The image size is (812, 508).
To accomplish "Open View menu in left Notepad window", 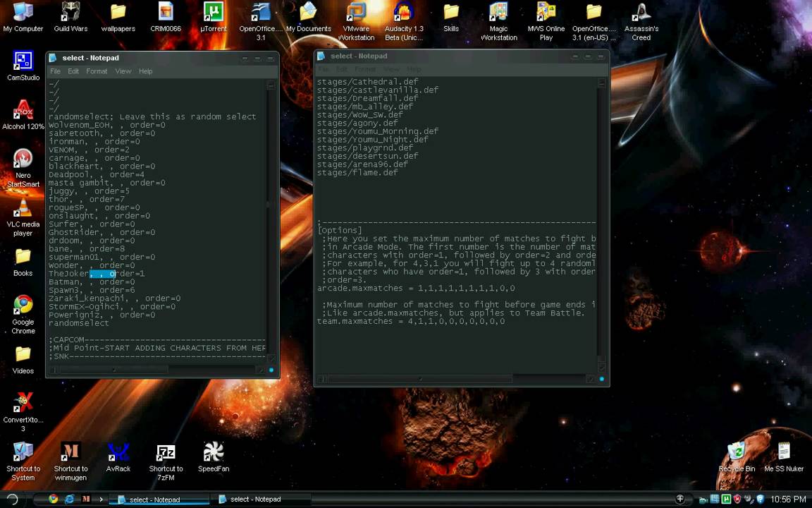I will [123, 71].
